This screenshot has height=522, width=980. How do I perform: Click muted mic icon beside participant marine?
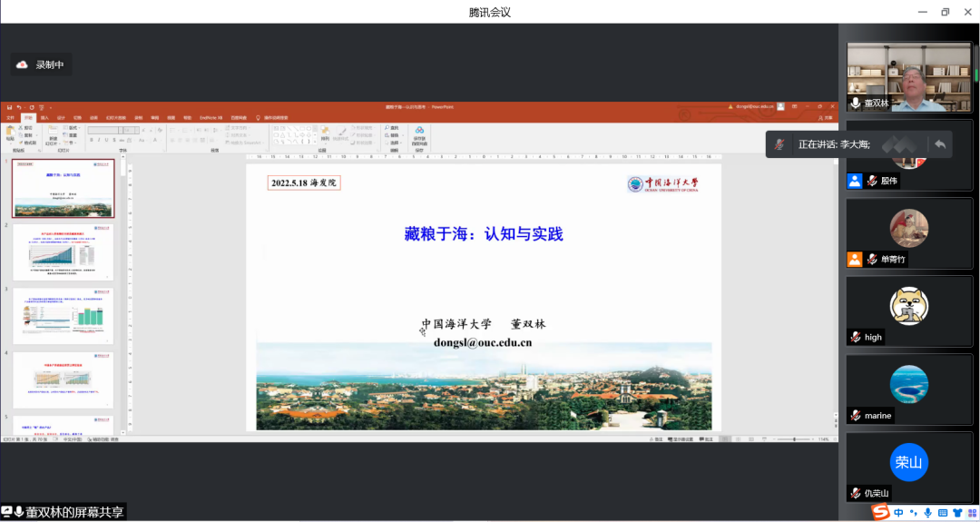coord(855,415)
